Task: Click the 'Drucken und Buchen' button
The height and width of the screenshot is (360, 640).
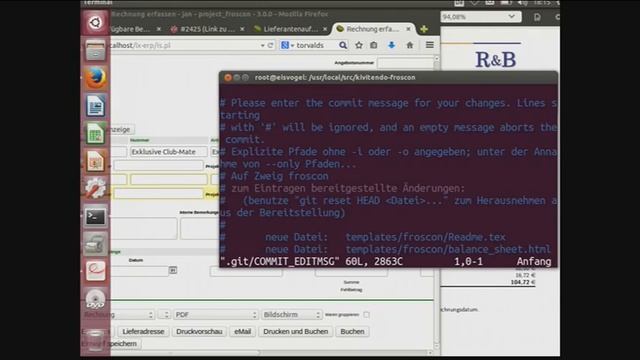Action: pyautogui.click(x=296, y=331)
